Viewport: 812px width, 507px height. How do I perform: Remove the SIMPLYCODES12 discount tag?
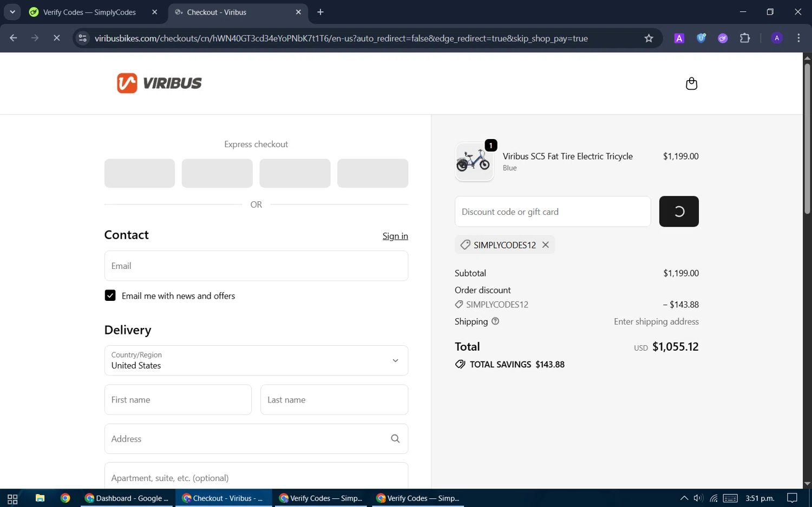tap(546, 245)
